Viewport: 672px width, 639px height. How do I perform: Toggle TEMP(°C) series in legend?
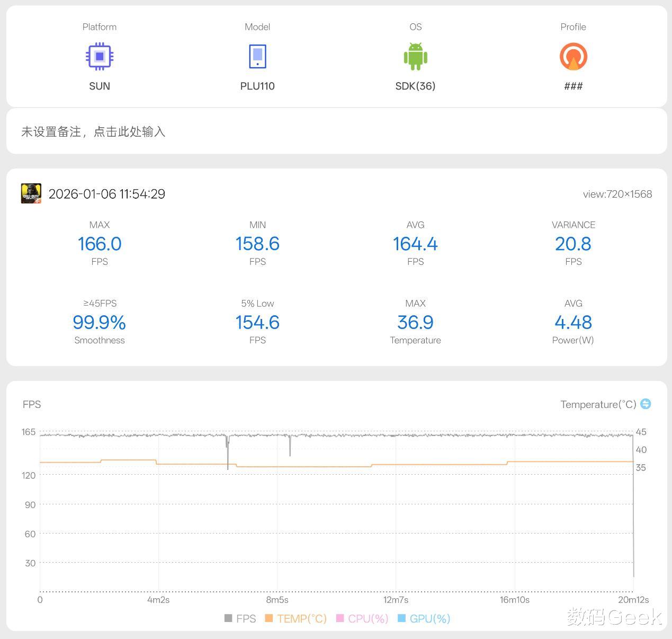[296, 618]
